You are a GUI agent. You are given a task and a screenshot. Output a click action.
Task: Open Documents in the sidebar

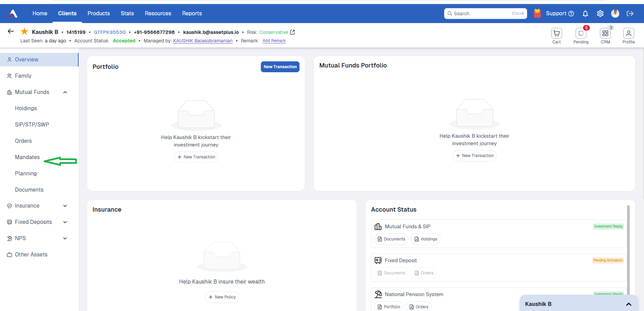29,190
